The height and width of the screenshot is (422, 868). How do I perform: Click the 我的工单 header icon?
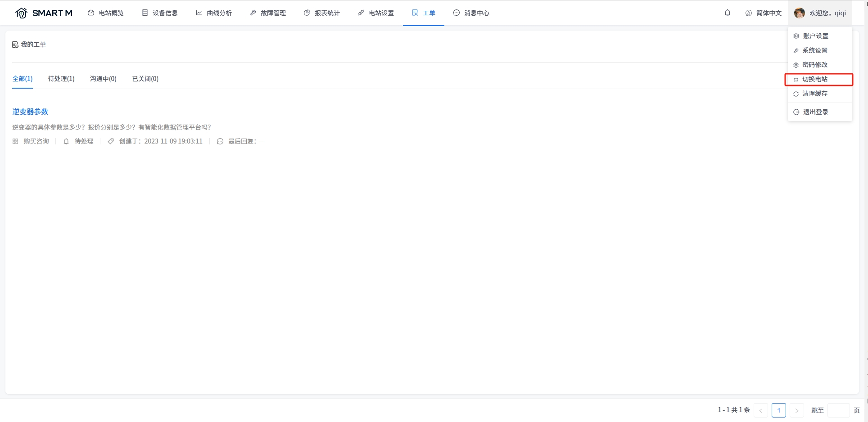coord(15,45)
